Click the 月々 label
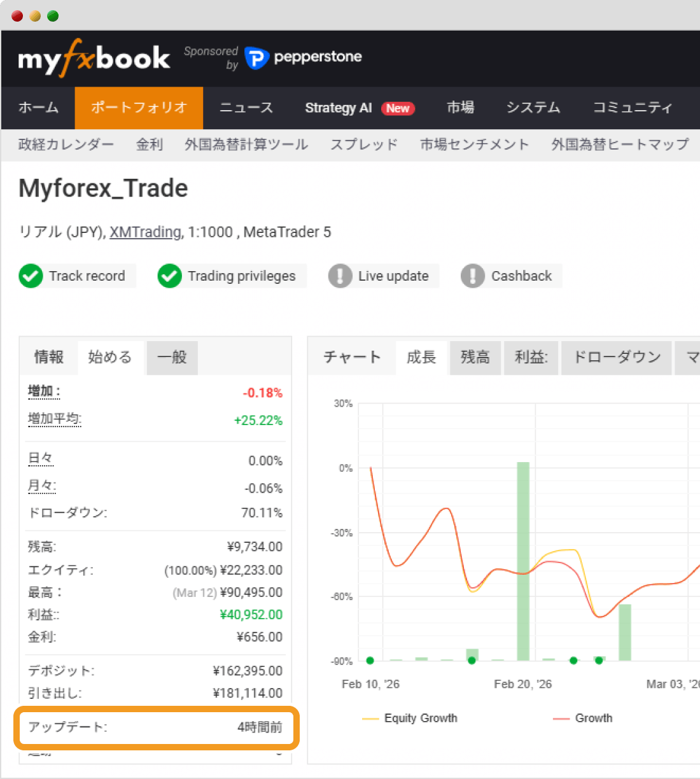The image size is (700, 779). (x=42, y=486)
